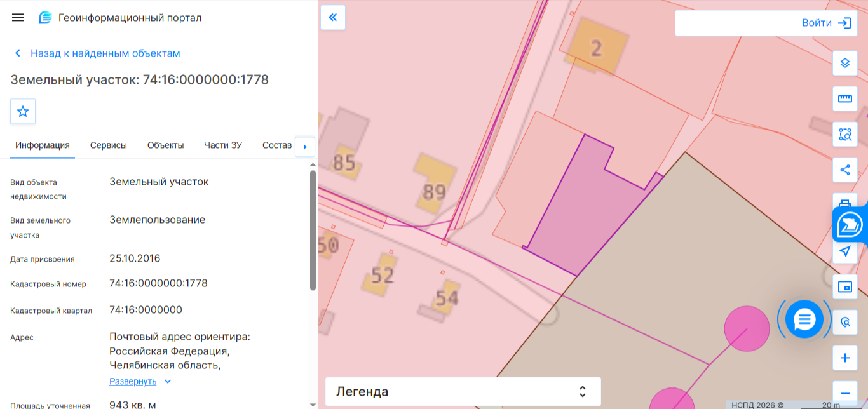
Task: Add parcel to favorites with star button
Action: point(23,111)
